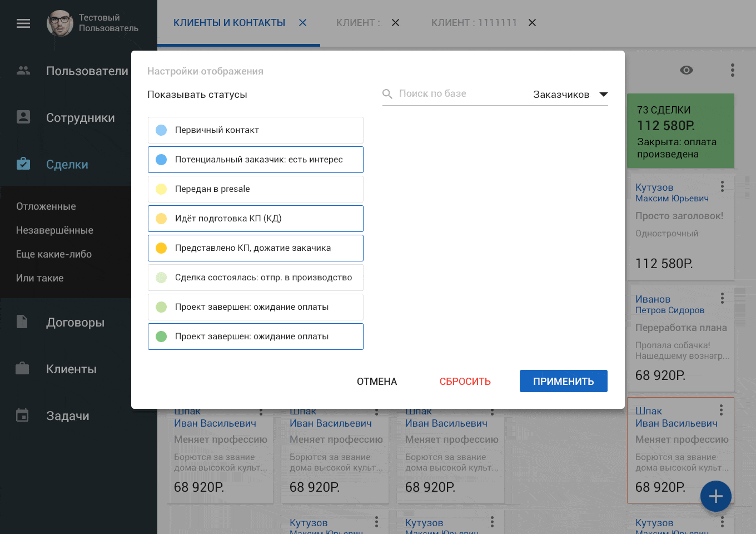
Task: Click the search magnifier icon
Action: tap(387, 94)
